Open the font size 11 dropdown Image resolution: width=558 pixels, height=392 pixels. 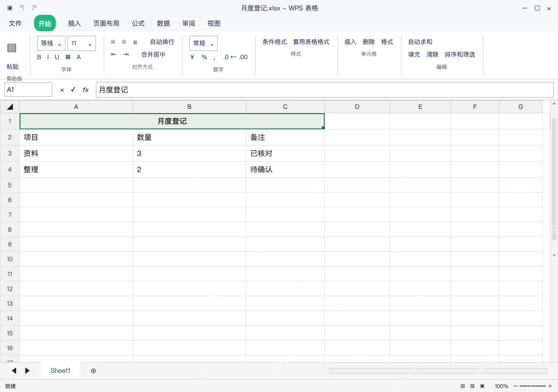point(82,43)
